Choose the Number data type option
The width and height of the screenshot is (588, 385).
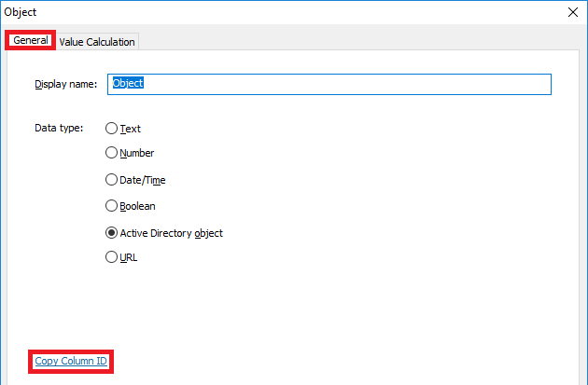111,153
